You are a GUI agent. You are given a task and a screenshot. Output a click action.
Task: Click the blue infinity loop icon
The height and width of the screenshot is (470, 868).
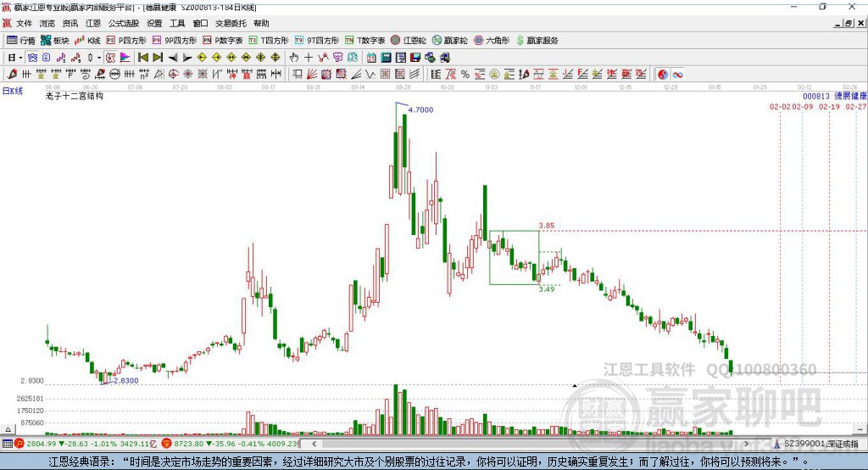pyautogui.click(x=677, y=75)
